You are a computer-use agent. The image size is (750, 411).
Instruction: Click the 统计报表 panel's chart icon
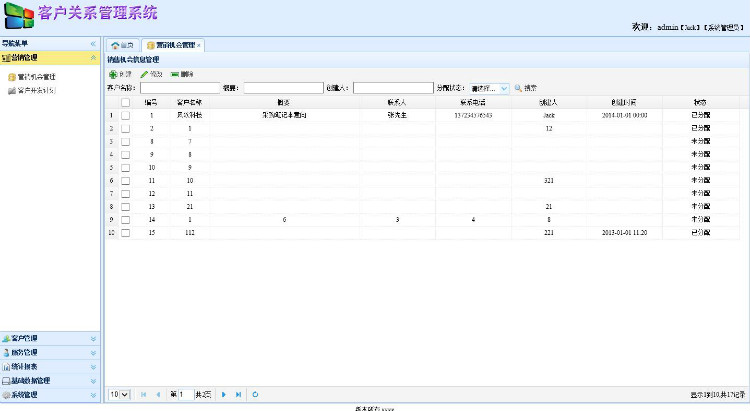click(x=6, y=367)
